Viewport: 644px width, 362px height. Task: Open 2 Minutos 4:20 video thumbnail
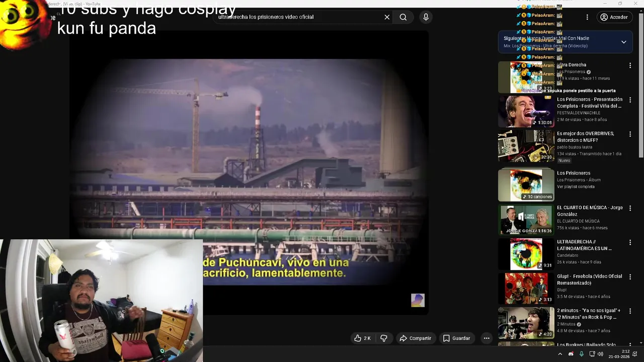click(526, 323)
